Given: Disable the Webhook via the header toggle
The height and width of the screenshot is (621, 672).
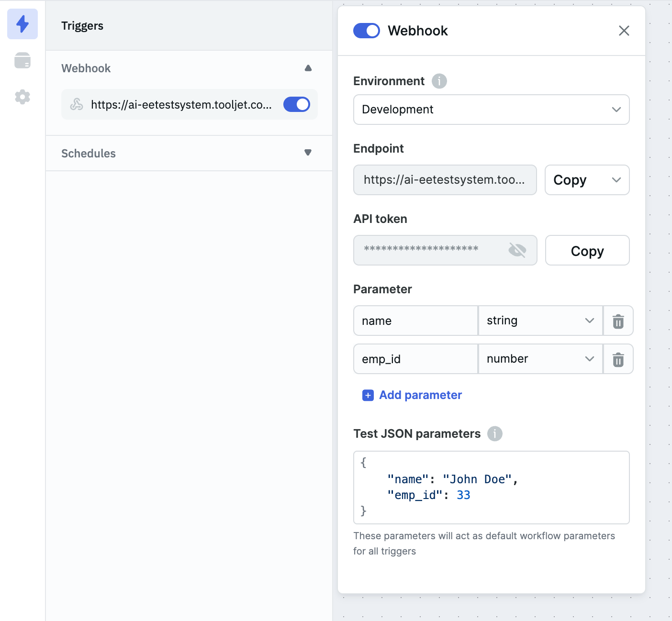Looking at the screenshot, I should [366, 30].
